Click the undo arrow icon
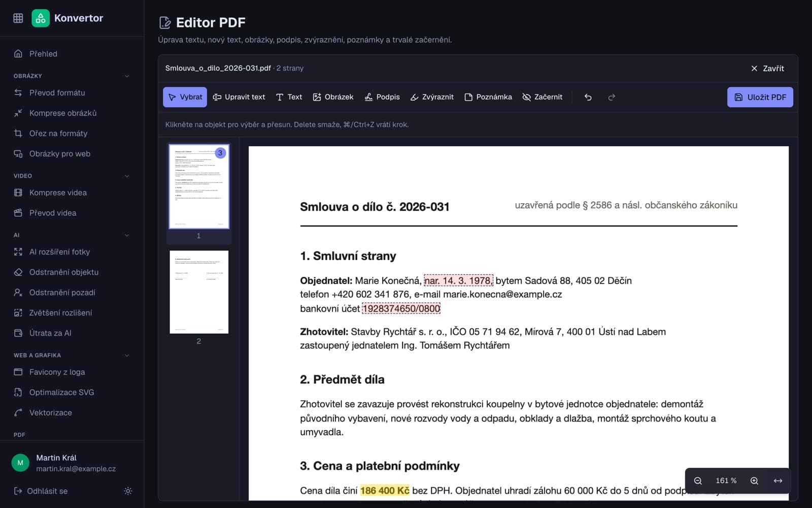 pos(588,97)
